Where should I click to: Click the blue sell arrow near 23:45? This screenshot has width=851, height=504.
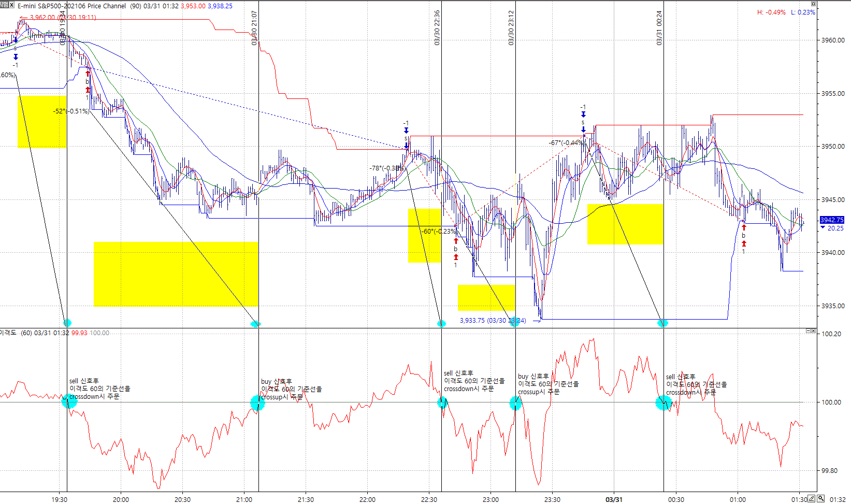click(583, 114)
